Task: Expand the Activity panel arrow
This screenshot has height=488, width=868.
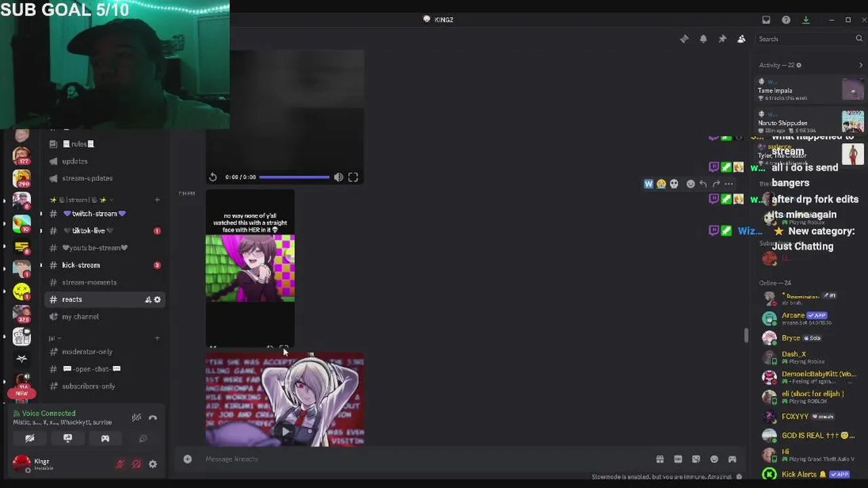Action: 861,65
